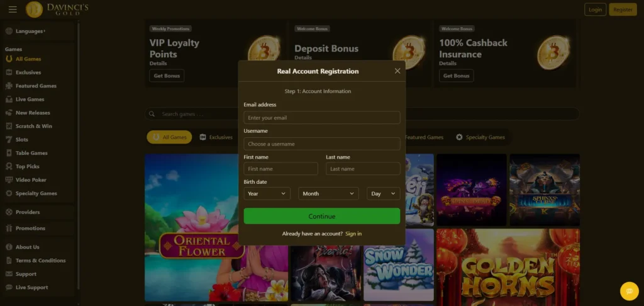Focus the Email address field
644x306 pixels.
pos(322,118)
